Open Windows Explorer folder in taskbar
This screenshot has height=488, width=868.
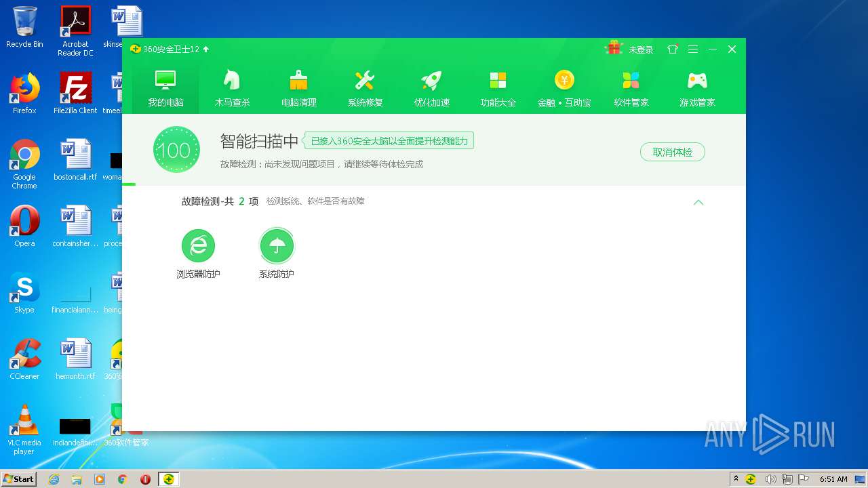pos(77,479)
